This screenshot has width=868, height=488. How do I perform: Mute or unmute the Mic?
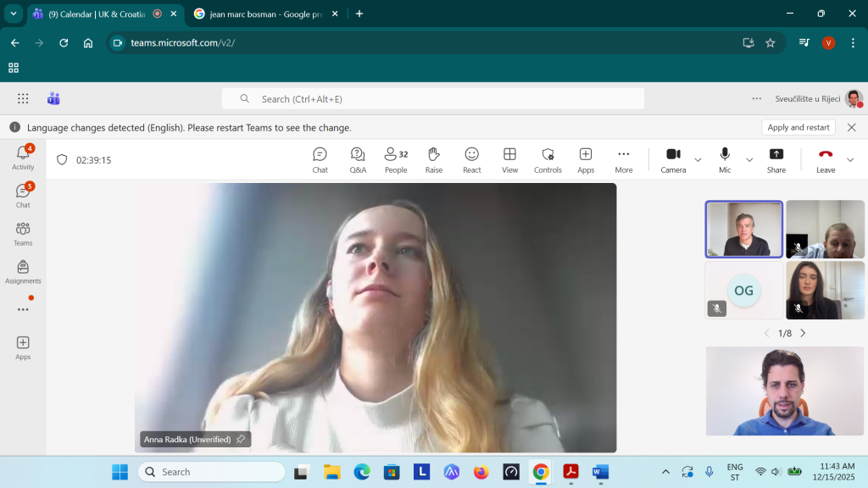click(725, 158)
